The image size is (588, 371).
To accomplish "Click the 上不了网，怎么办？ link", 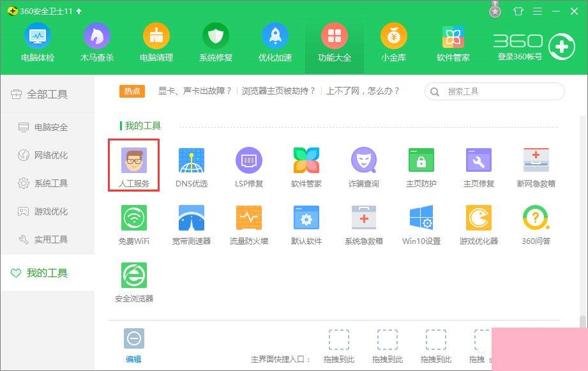I will (x=363, y=91).
